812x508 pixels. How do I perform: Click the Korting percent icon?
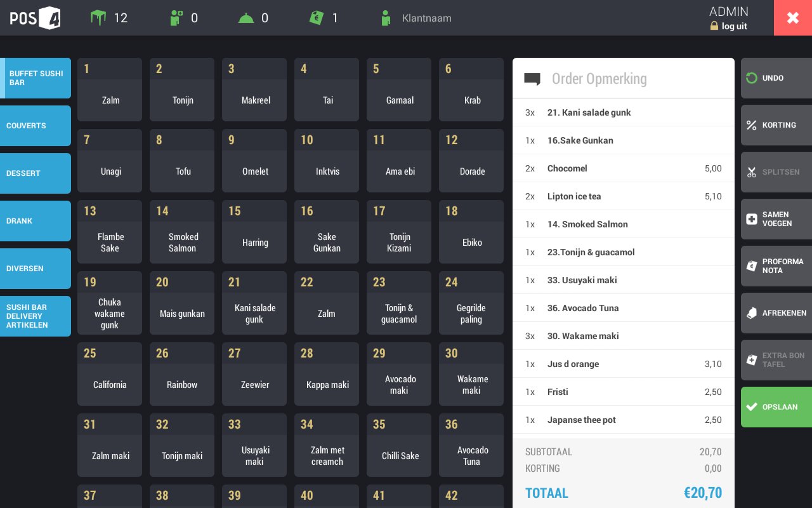[x=752, y=125]
